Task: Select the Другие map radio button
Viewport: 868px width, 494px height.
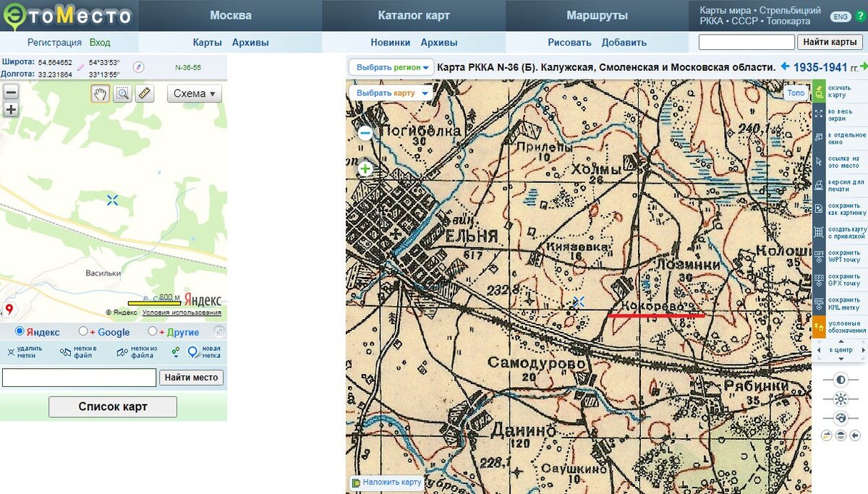Action: (x=152, y=331)
